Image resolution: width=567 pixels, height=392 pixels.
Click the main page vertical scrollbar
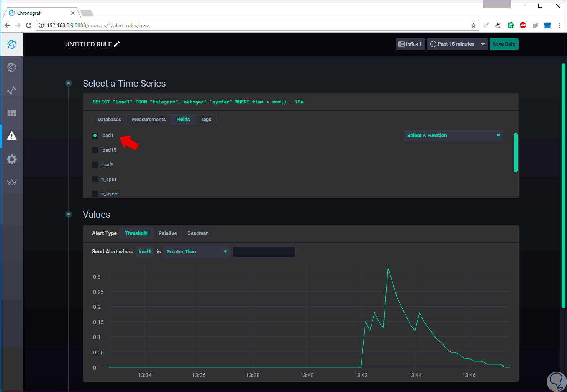click(x=564, y=185)
